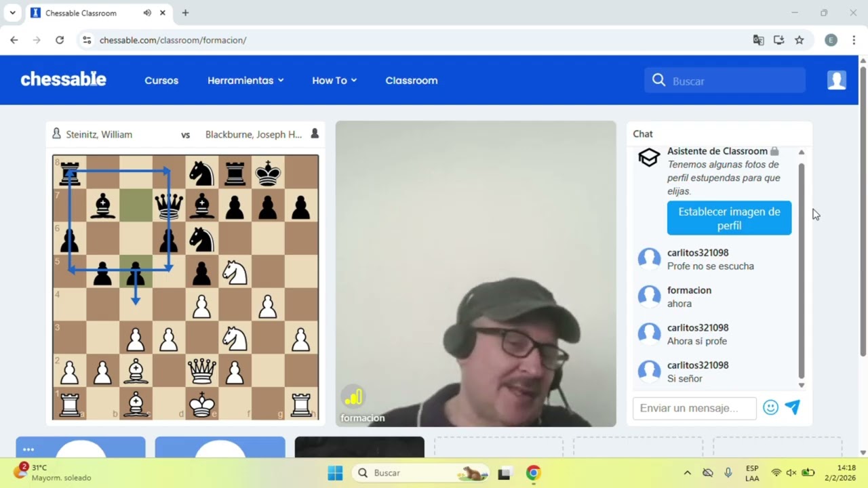Open the three-dots menu on first participant tile
The image size is (868, 488).
click(28, 449)
